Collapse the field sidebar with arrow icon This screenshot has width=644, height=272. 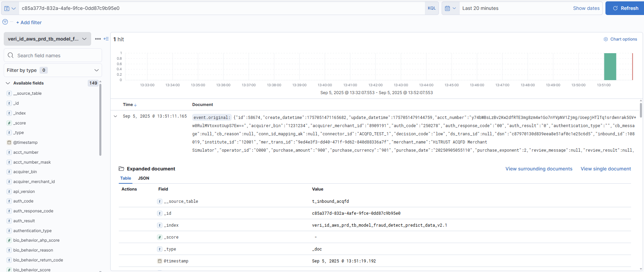click(106, 39)
